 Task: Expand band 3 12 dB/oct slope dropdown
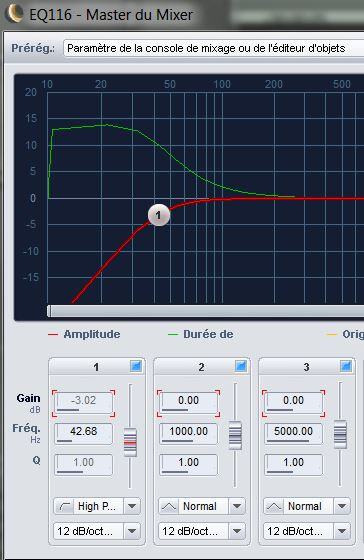(x=342, y=531)
